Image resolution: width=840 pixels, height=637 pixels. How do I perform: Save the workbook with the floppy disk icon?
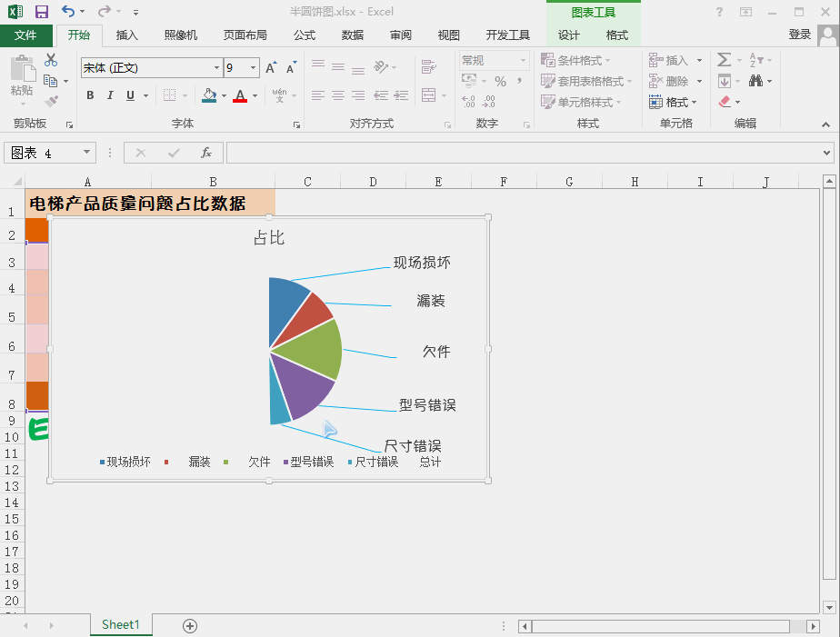click(41, 11)
